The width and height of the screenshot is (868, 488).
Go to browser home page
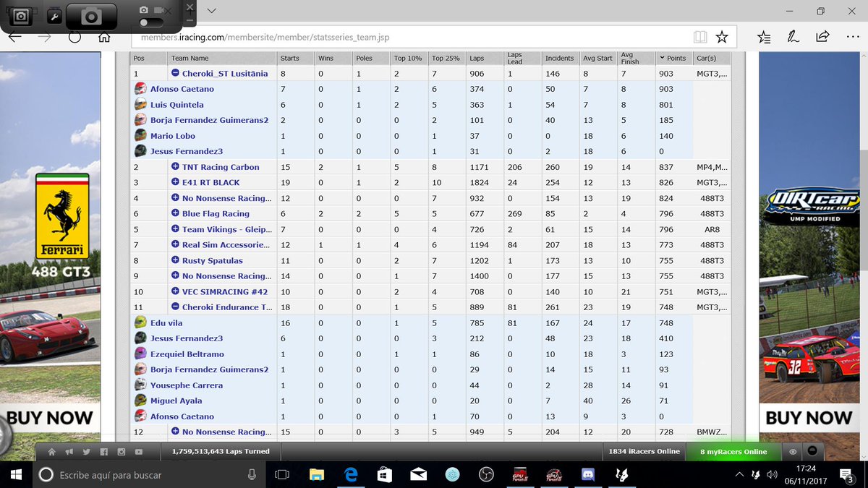[x=104, y=37]
